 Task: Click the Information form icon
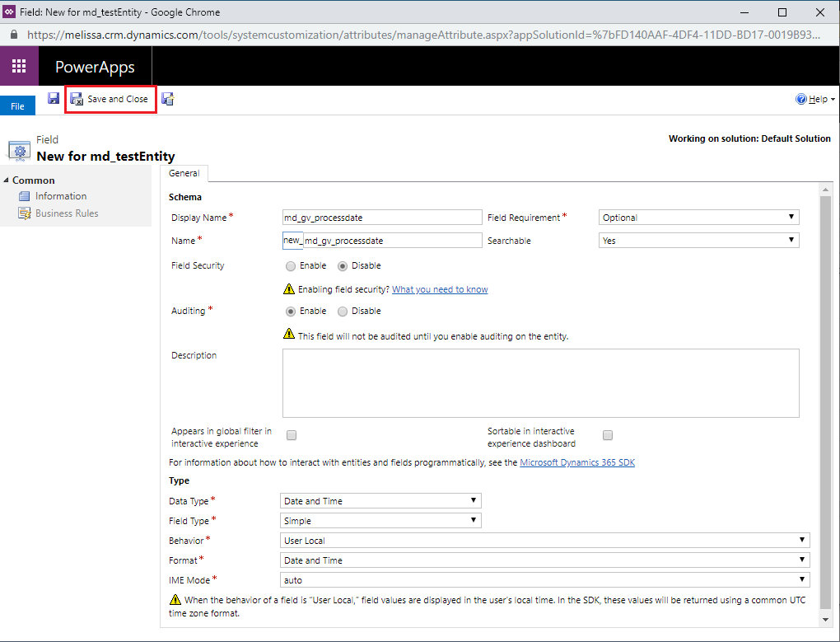pos(24,196)
